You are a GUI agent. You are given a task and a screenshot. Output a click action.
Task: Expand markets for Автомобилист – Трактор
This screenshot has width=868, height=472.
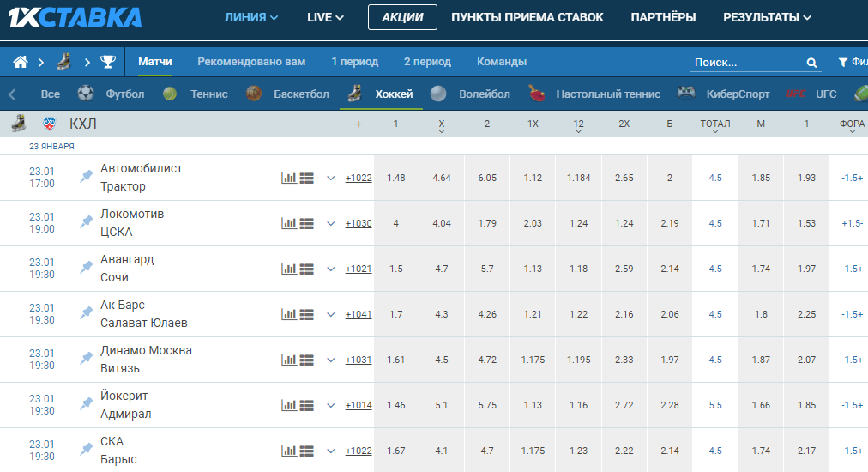click(330, 179)
